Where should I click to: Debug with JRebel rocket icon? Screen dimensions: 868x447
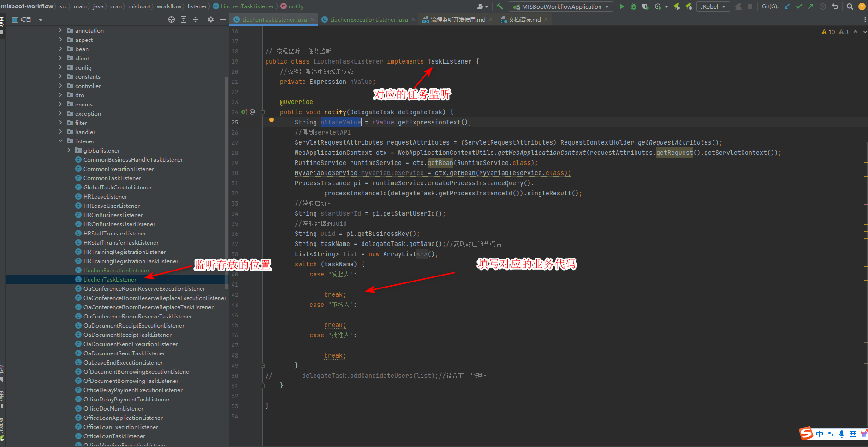point(689,6)
